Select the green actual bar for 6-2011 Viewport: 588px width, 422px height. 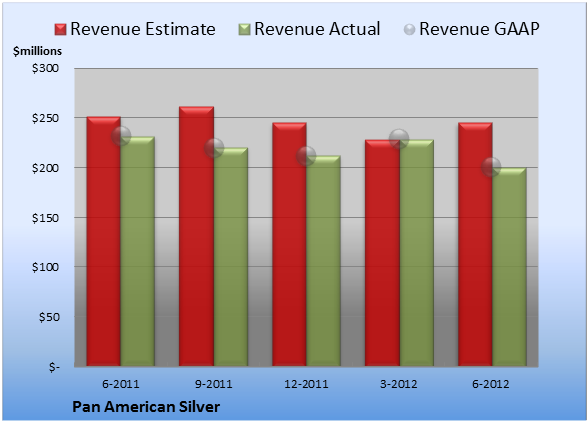pos(138,251)
